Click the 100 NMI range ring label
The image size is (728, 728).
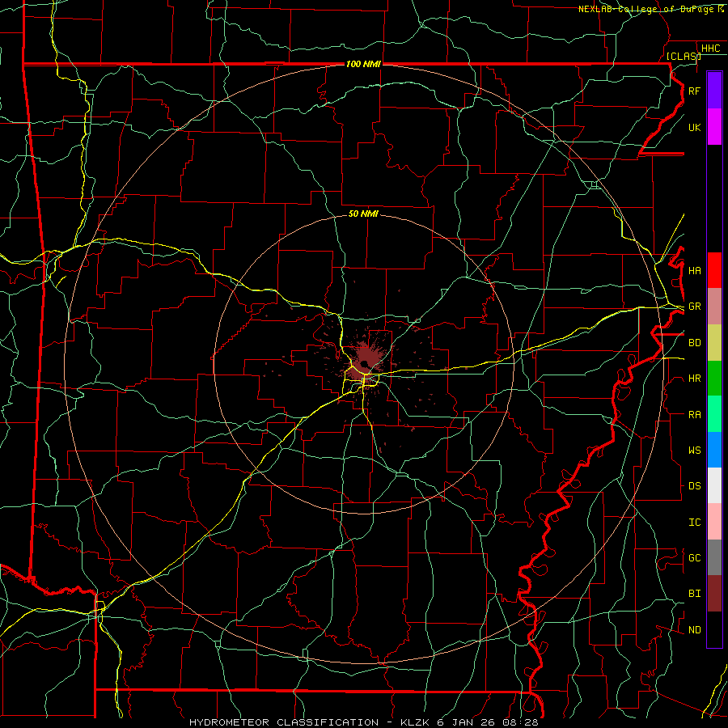(363, 64)
